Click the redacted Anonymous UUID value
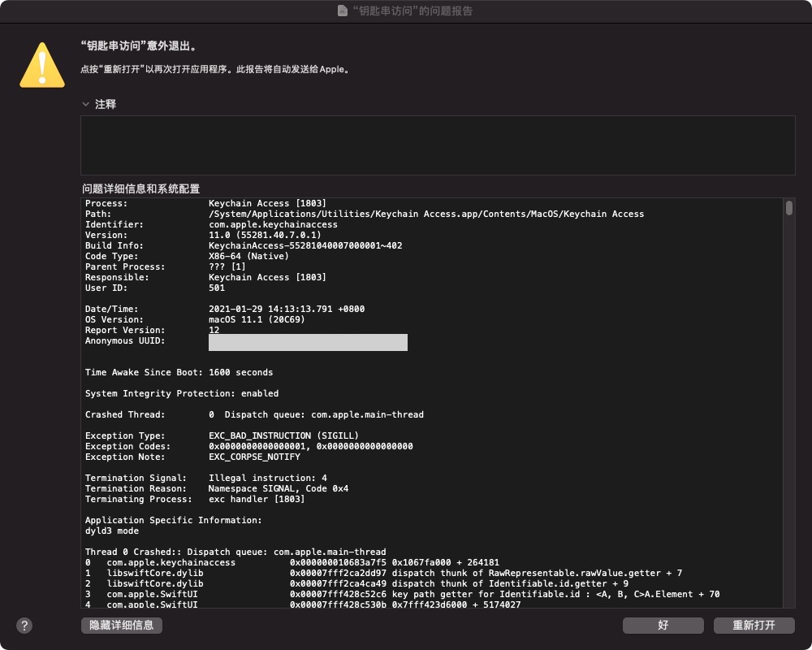 pyautogui.click(x=308, y=342)
